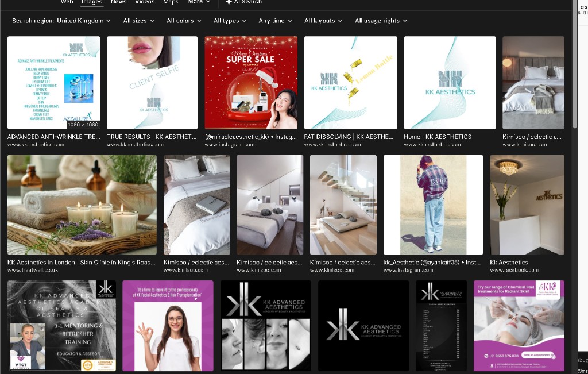Open the All layouts filter dropdown
Viewport: 588px width, 374px height.
pyautogui.click(x=323, y=21)
